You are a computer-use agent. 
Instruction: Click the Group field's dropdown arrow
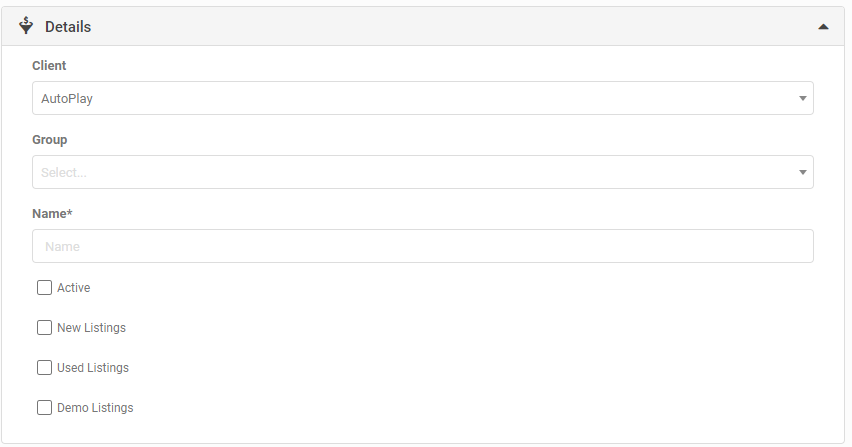coord(802,172)
